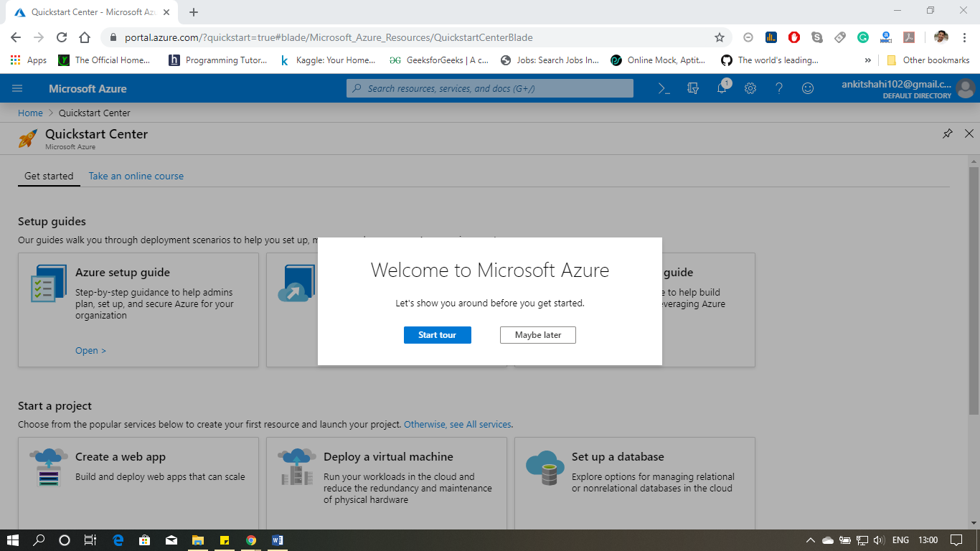
Task: Open File Explorer from the taskbar
Action: click(x=198, y=540)
